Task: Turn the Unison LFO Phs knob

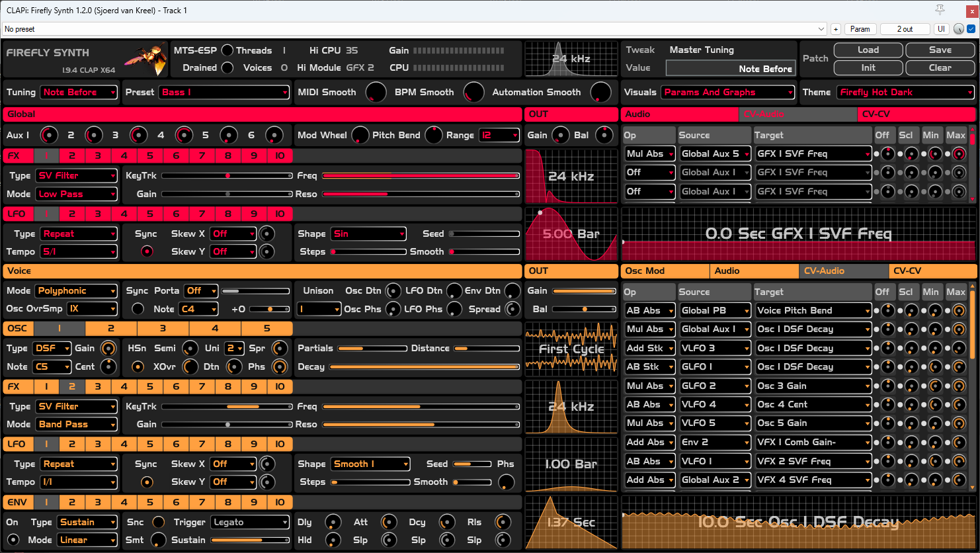Action: 454,309
